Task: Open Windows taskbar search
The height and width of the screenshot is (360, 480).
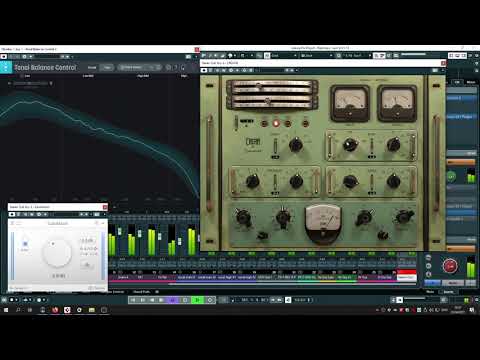Action: (x=18, y=310)
